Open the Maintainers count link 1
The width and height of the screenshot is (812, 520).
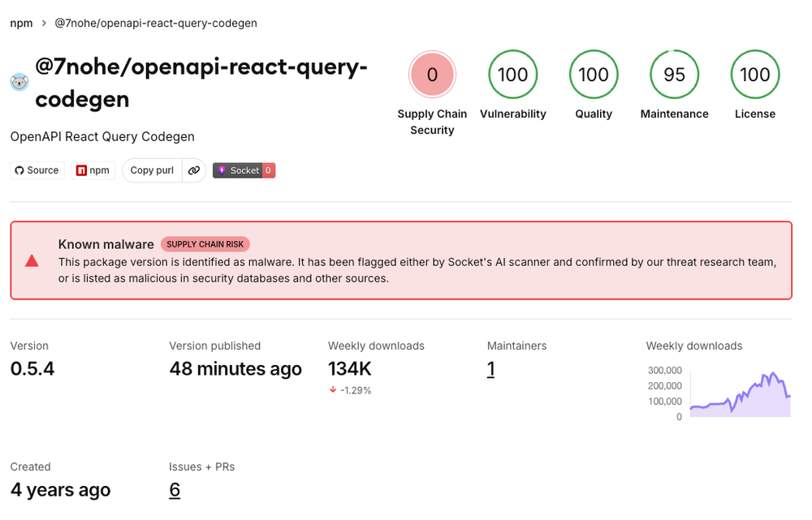[x=491, y=369]
